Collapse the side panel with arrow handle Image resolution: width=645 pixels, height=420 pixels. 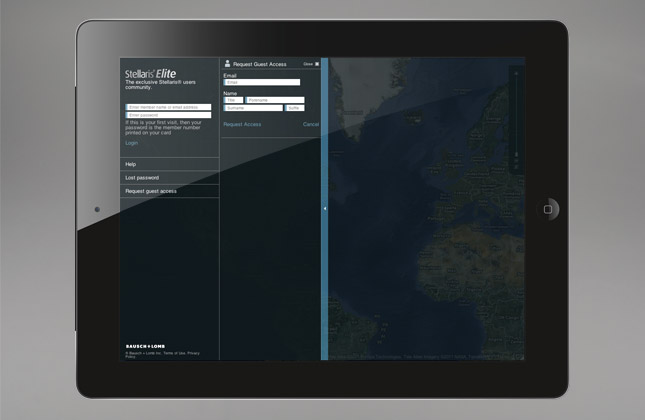pos(325,209)
